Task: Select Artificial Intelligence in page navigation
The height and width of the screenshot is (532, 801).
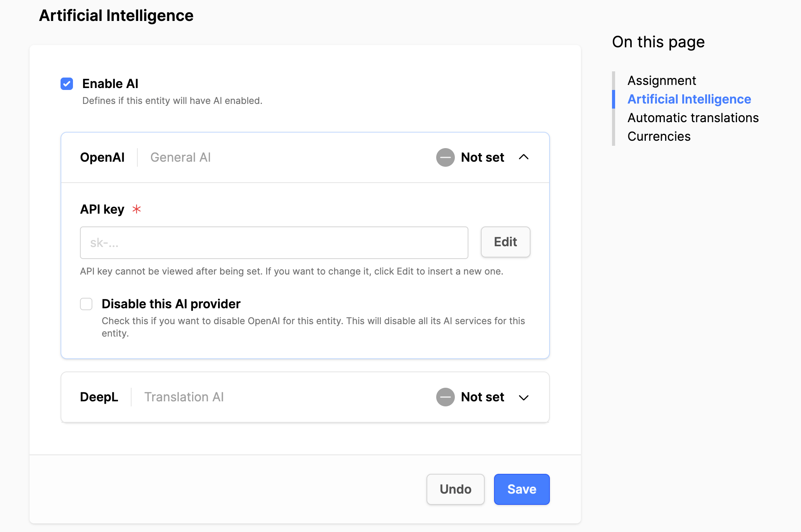Action: pyautogui.click(x=689, y=99)
